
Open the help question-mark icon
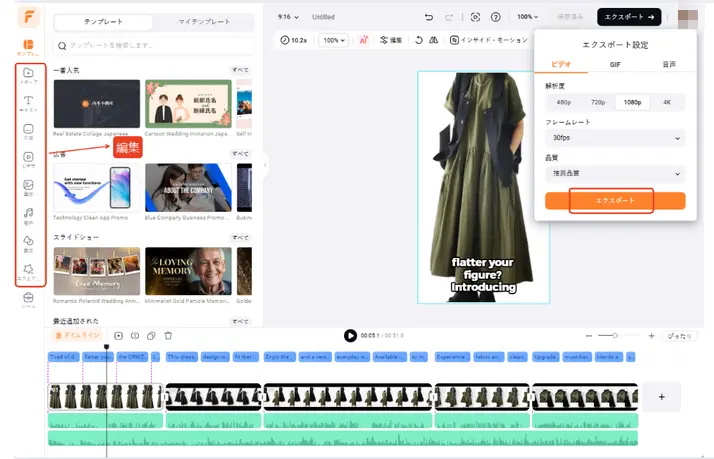click(495, 17)
